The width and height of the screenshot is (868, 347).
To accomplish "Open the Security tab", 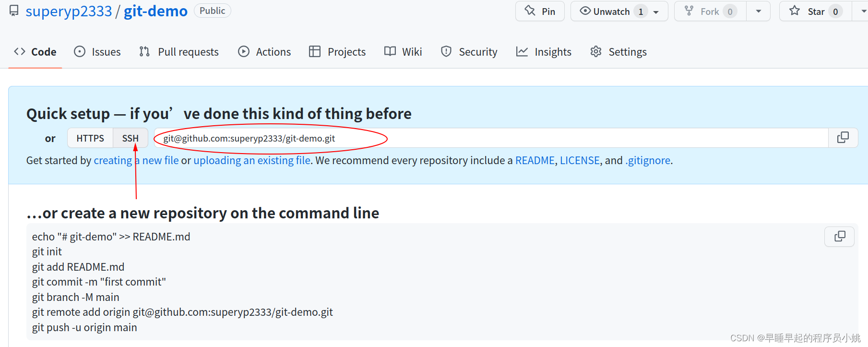I will pyautogui.click(x=469, y=52).
